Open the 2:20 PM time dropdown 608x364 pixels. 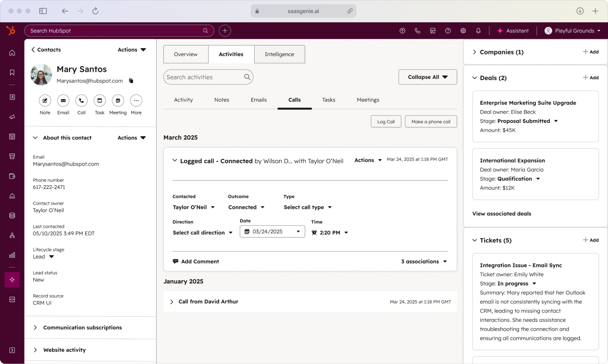click(330, 232)
